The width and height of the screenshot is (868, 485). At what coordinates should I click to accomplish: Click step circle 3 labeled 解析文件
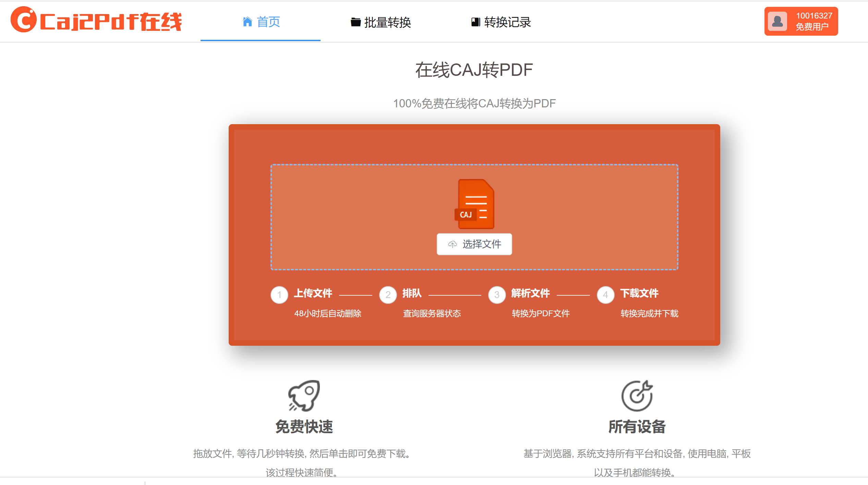click(496, 295)
